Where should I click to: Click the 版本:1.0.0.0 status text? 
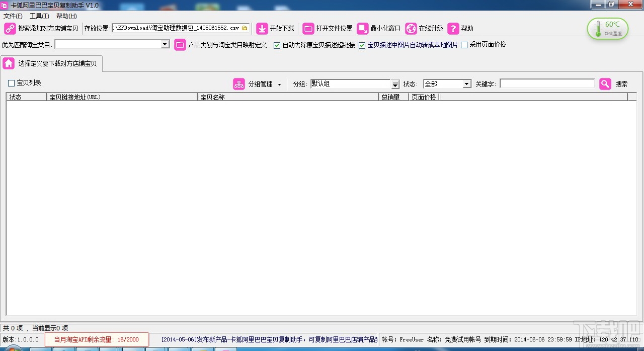(21, 339)
